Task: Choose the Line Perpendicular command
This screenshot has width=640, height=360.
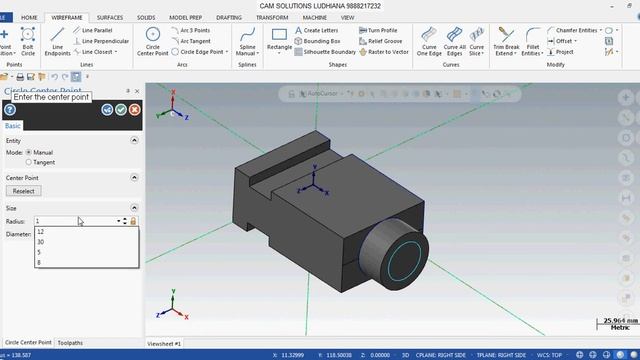Action: click(x=101, y=41)
